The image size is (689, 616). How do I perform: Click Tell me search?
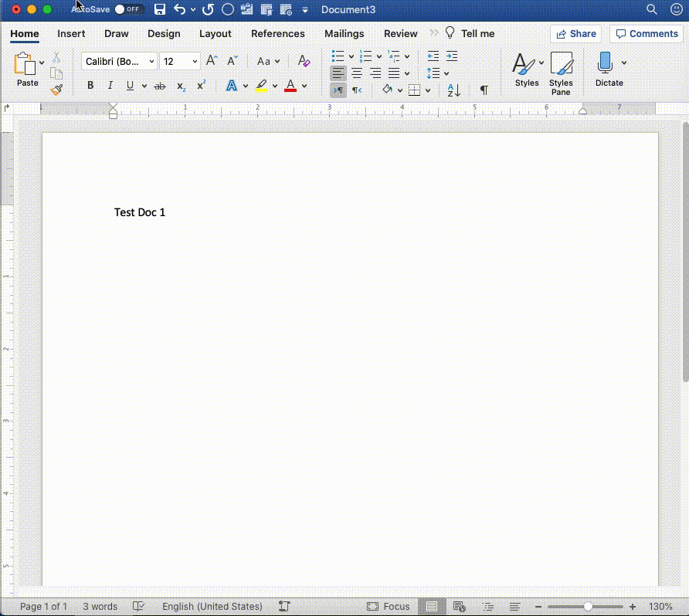point(470,33)
